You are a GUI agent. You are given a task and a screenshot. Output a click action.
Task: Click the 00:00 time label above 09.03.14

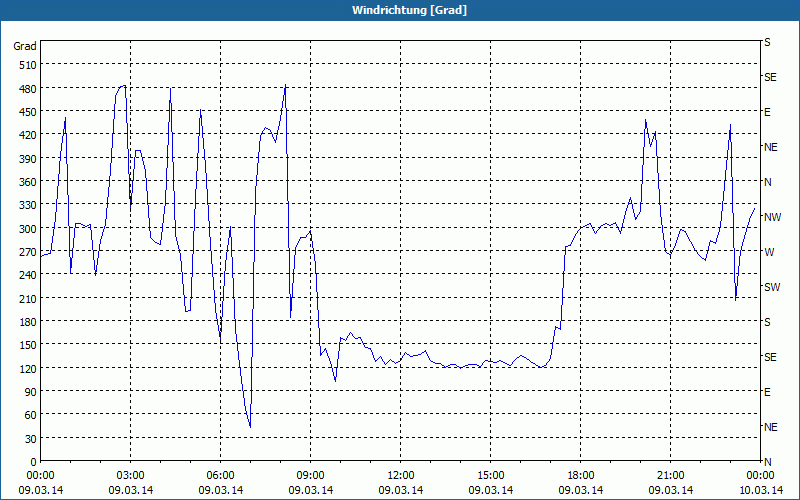tap(40, 476)
